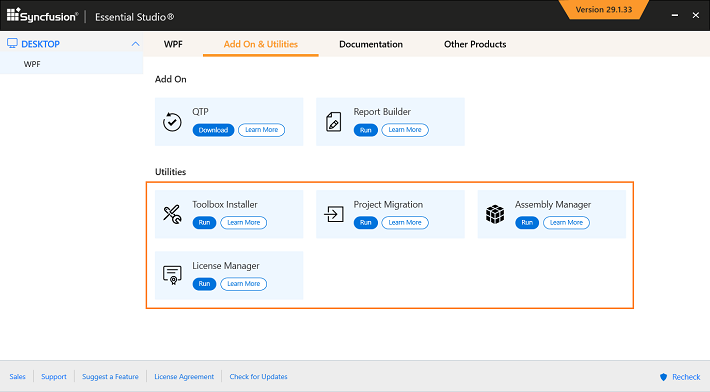Click Check for Updates link
Image resolution: width=710 pixels, height=392 pixels.
click(x=258, y=377)
